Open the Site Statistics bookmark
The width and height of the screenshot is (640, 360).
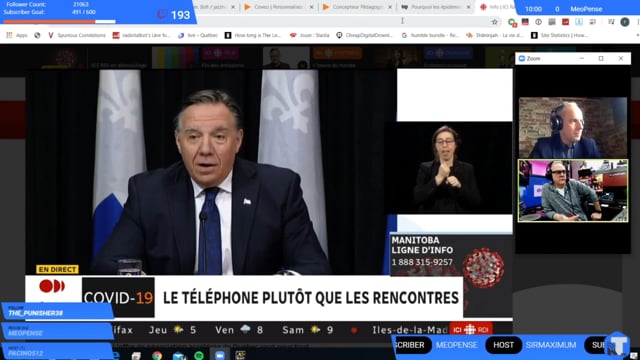tap(559, 36)
